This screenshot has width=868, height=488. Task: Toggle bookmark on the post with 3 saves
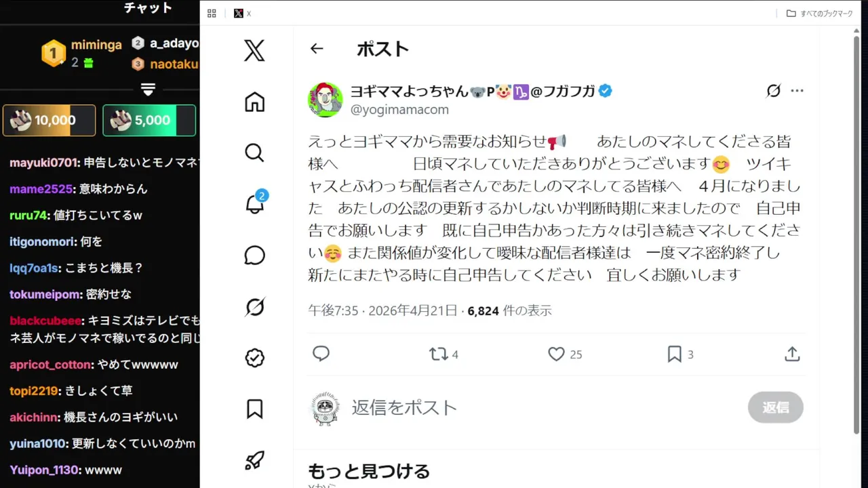(x=674, y=354)
